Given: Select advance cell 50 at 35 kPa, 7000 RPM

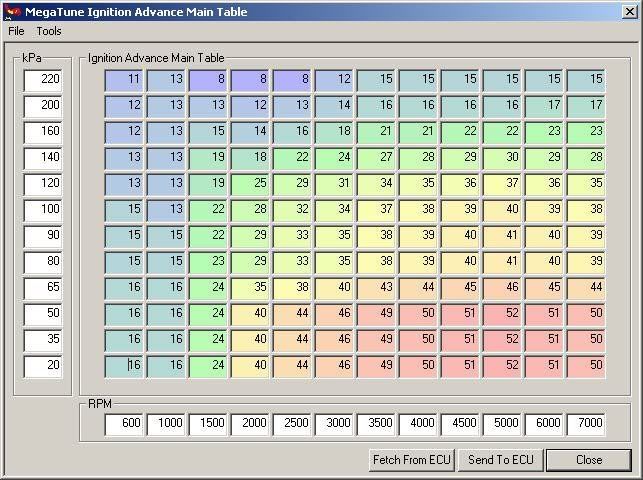Looking at the screenshot, I should coord(586,340).
